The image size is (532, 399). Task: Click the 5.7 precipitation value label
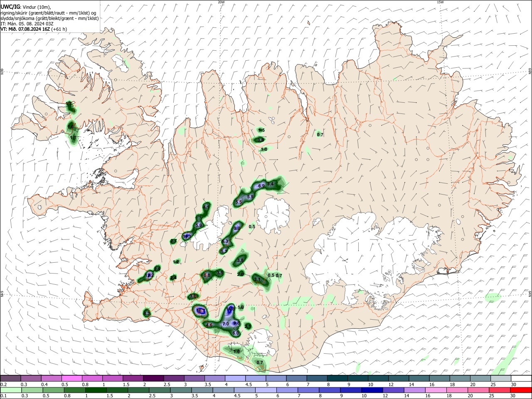click(x=224, y=251)
